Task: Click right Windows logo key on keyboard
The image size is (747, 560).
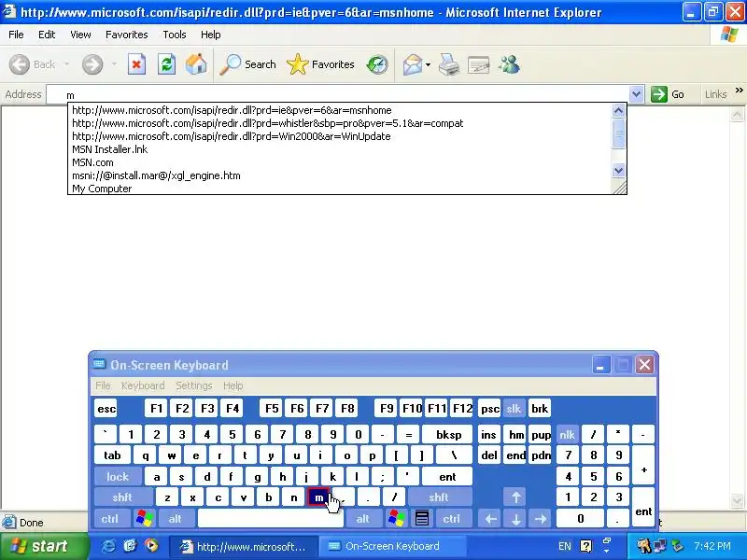Action: pos(396,518)
